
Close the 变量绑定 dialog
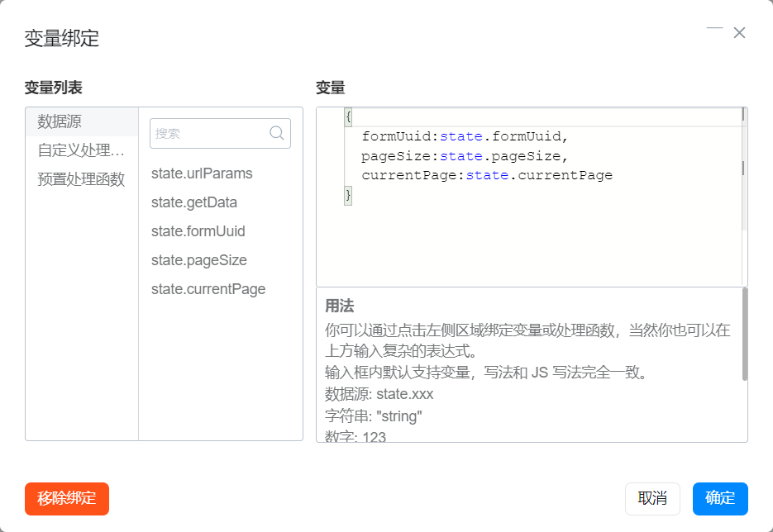[x=739, y=32]
